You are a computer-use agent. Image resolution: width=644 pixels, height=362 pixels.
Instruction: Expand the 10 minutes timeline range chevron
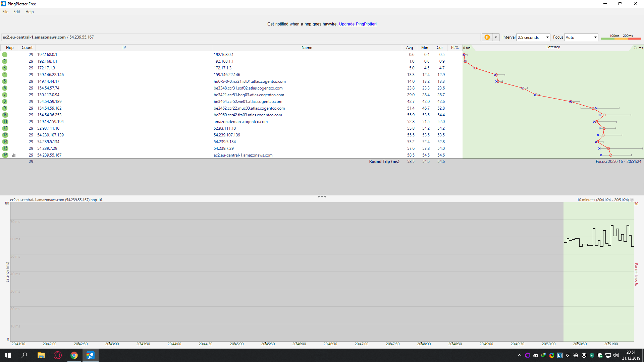pos(632,200)
